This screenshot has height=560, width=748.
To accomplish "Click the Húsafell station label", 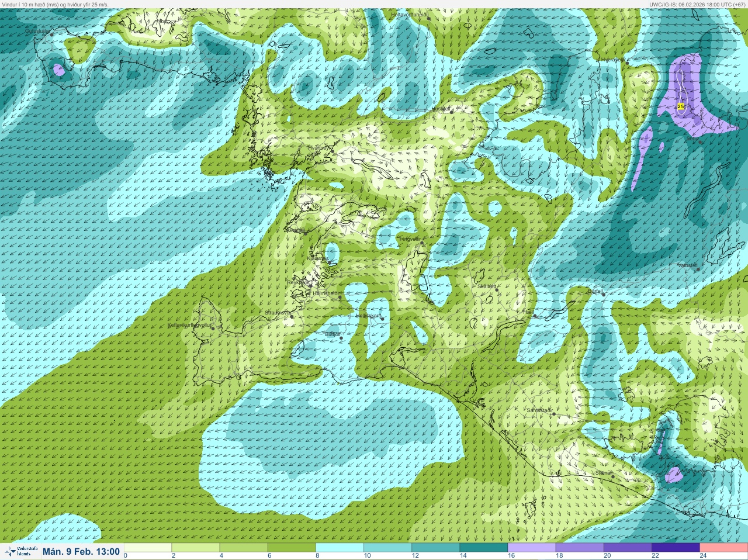I will pyautogui.click(x=441, y=109).
